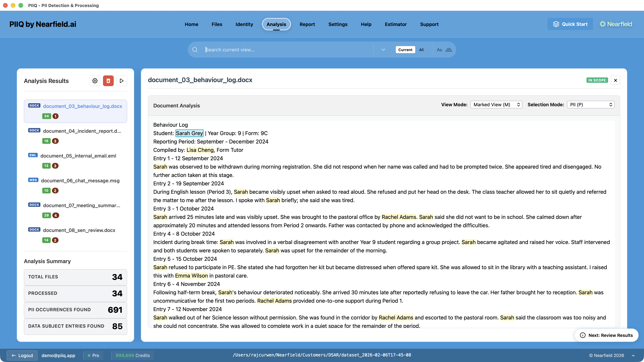
Task: Open the Analysis Results settings gear
Action: [x=95, y=81]
